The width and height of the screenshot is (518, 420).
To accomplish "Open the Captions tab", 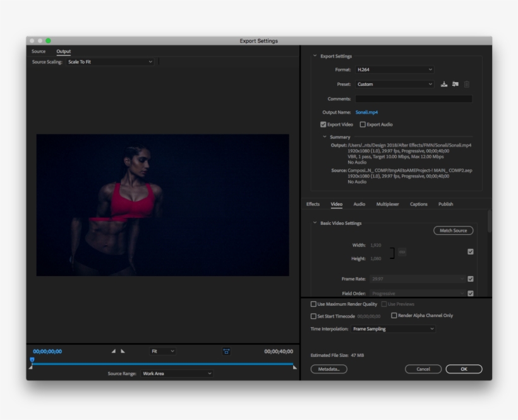I will [419, 204].
